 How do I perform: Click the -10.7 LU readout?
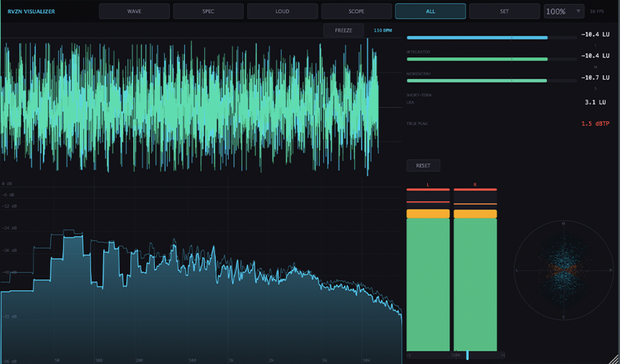tap(595, 77)
